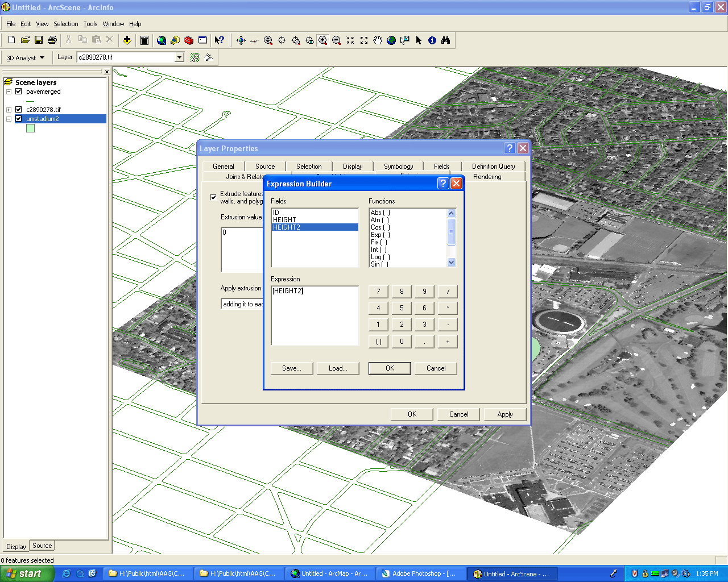Select the Identify tool
728x582 pixels.
coord(432,40)
